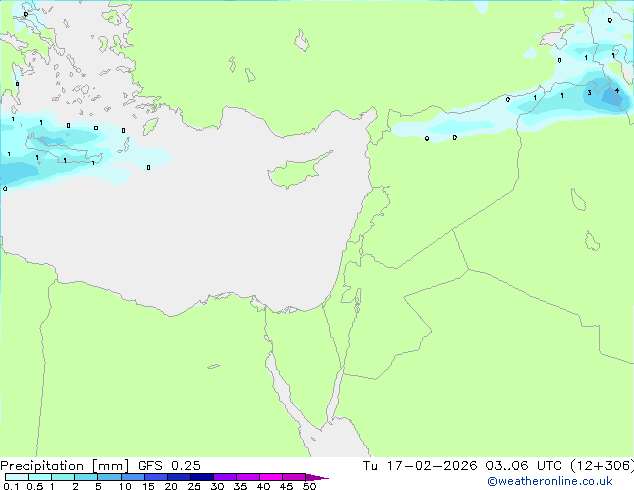Click the '03..06 UTC' time text
The image size is (634, 490).
point(524,466)
